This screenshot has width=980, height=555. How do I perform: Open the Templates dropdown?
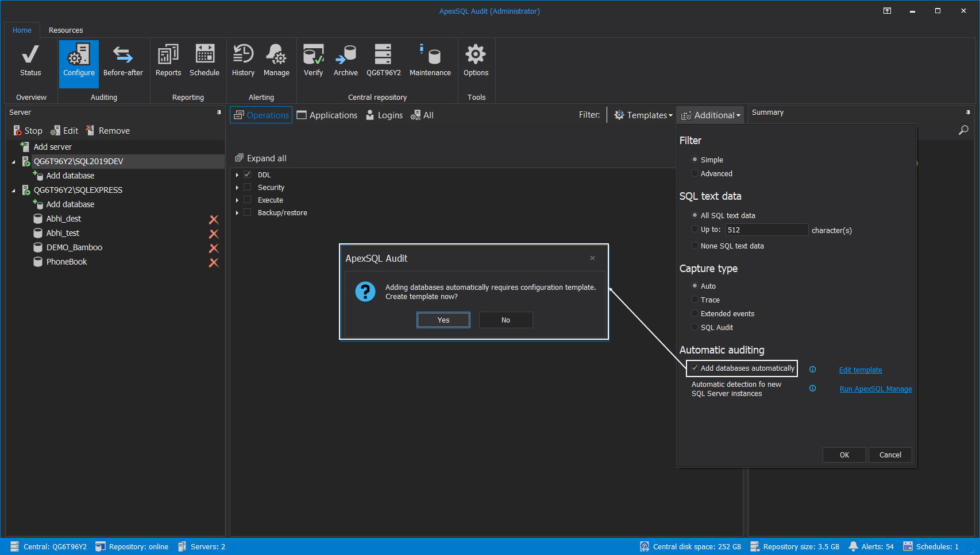(x=643, y=115)
